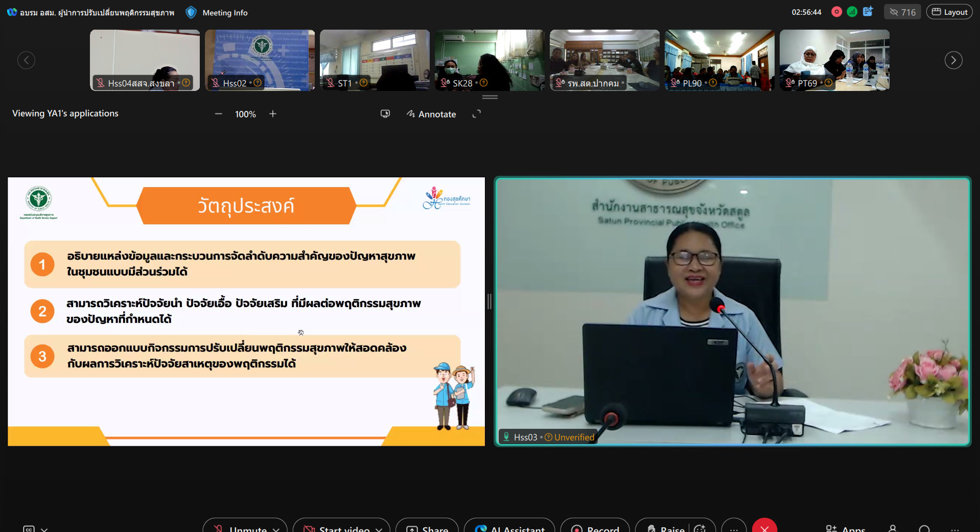Open the participants panel icon
The width and height of the screenshot is (980, 532).
(893, 528)
